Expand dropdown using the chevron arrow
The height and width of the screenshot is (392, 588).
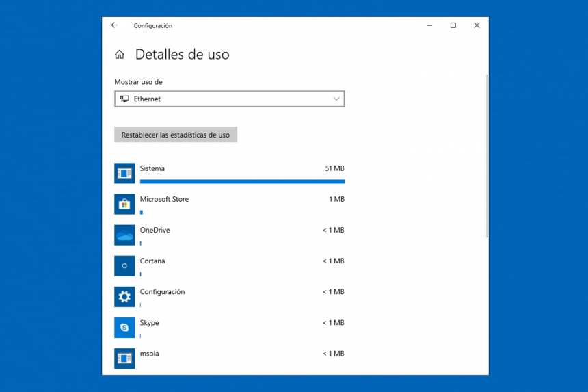(x=336, y=99)
